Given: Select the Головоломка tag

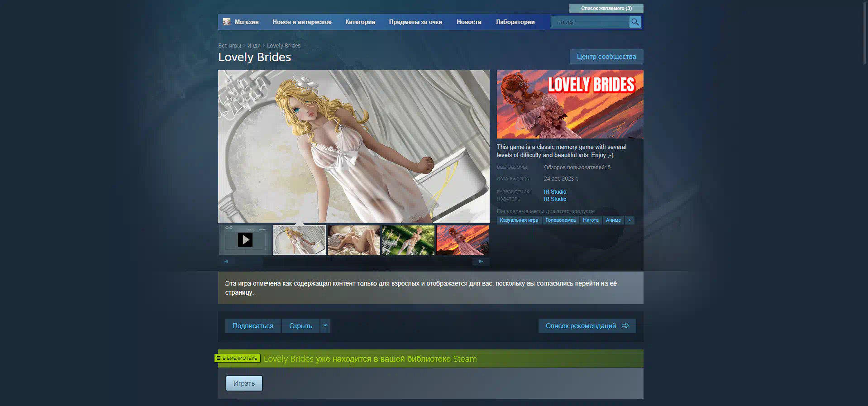Looking at the screenshot, I should (560, 220).
